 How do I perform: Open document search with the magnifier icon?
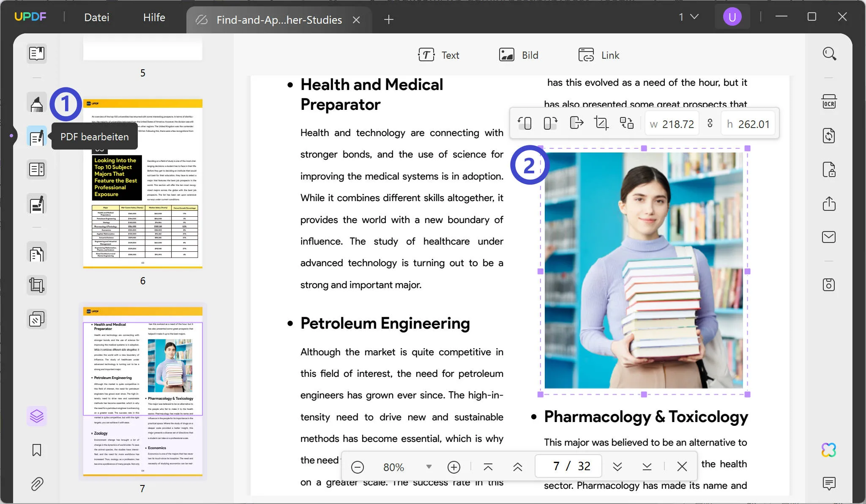(x=829, y=54)
